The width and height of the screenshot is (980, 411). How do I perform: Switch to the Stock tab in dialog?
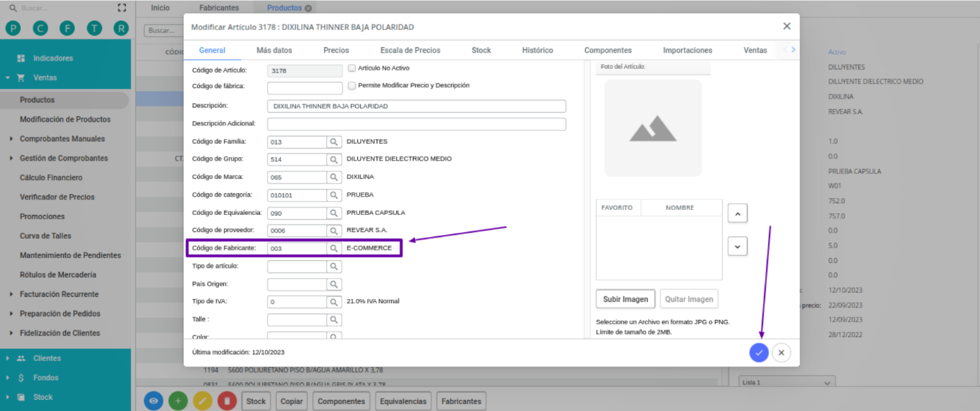(x=481, y=50)
